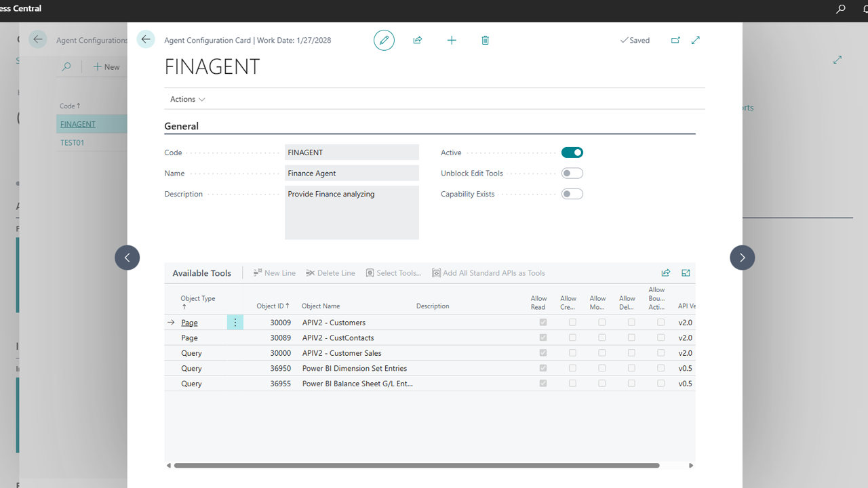Click the back arrow on Agent Configuration Card
The height and width of the screenshot is (488, 868).
pos(146,39)
